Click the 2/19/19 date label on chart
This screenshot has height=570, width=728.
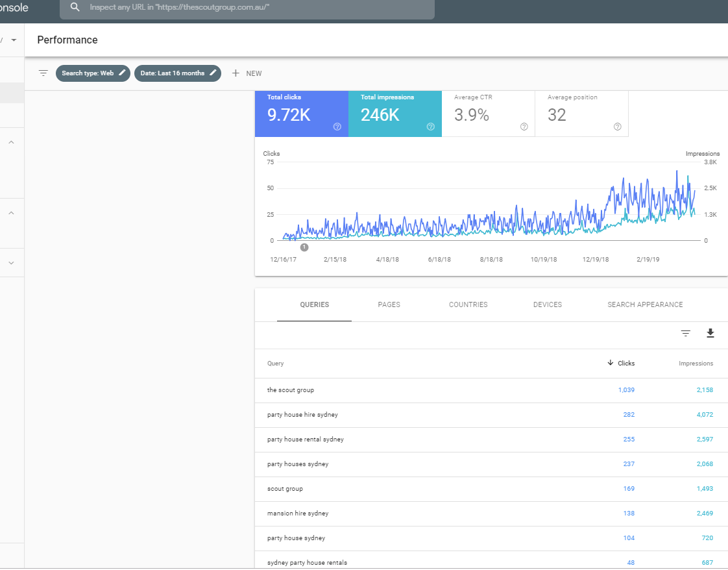click(x=648, y=260)
